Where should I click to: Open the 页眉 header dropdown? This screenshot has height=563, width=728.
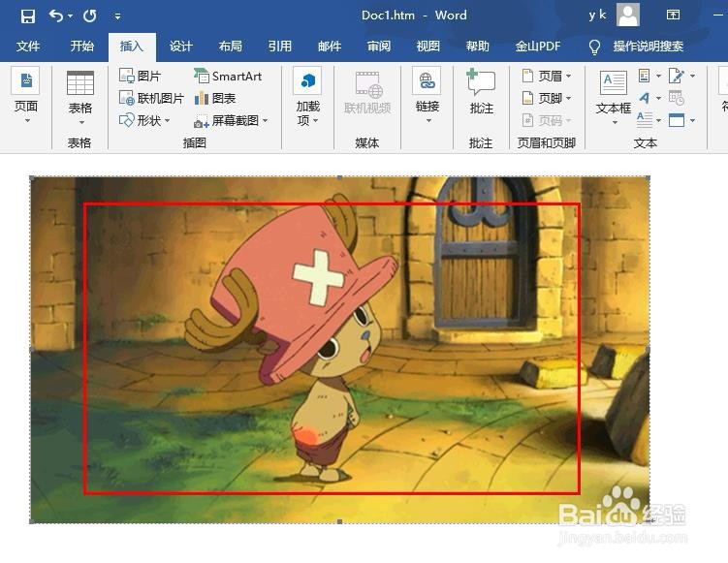[547, 76]
